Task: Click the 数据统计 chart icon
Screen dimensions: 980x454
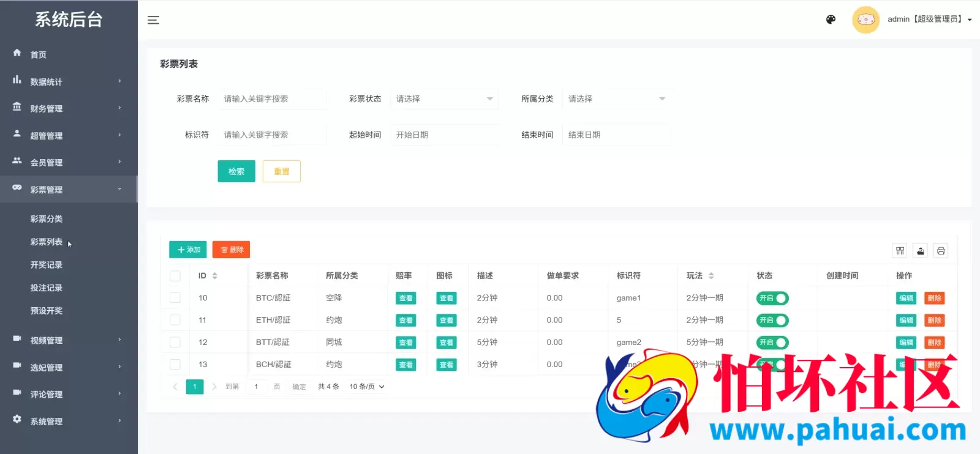Action: point(17,80)
